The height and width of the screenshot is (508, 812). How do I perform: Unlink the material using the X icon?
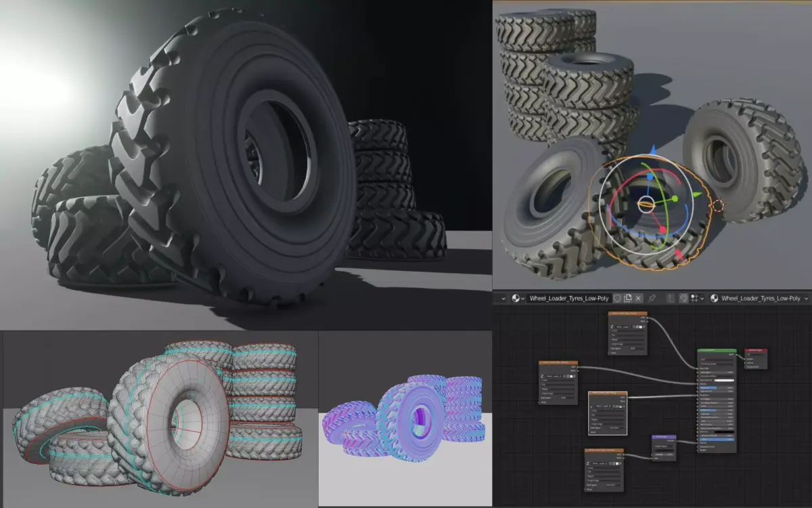pyautogui.click(x=637, y=299)
